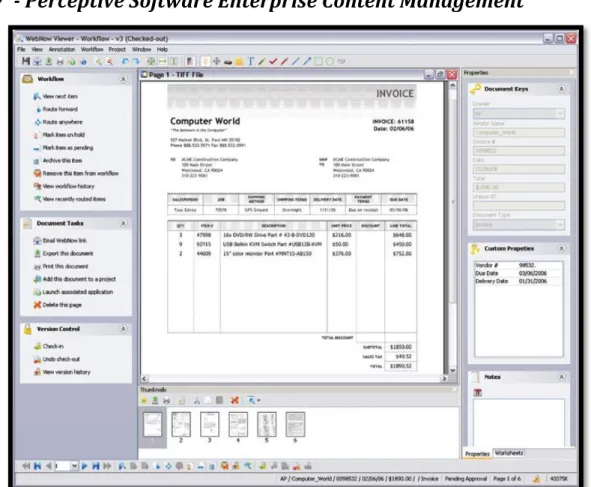Click the printer icon in Thumbnails toolbar
Viewport: 591px width, 487px height.
click(166, 400)
